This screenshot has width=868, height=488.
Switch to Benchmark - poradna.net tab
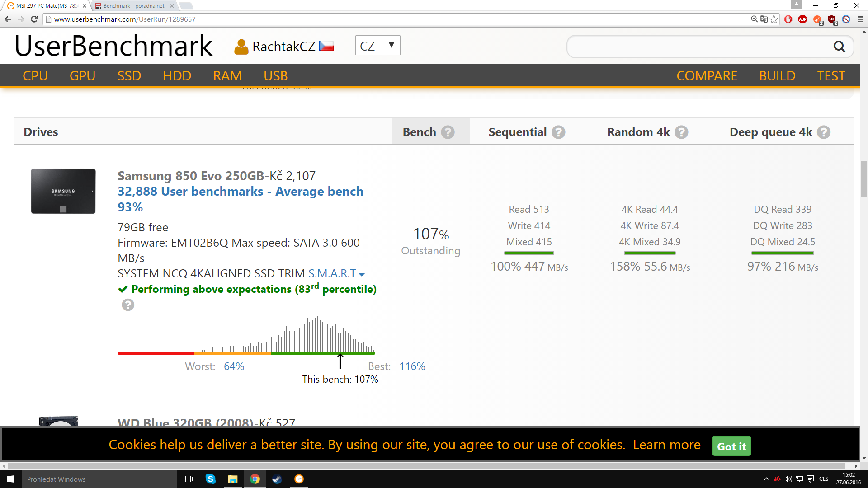tap(133, 6)
